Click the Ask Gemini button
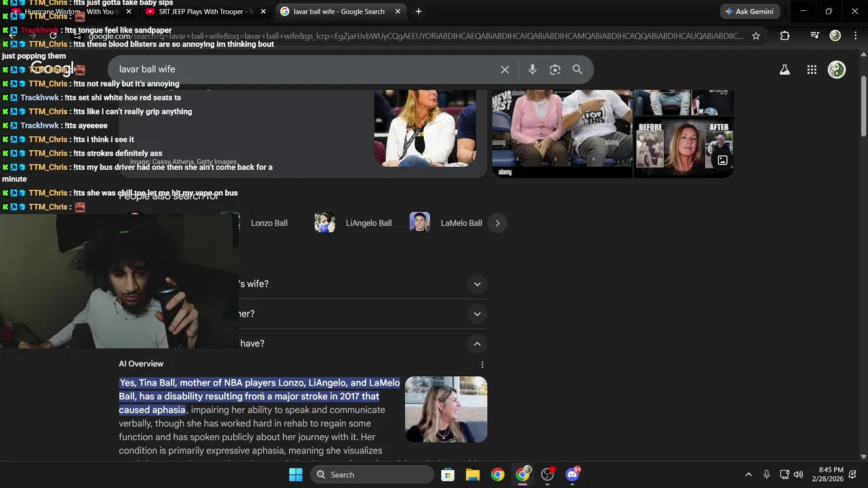868x488 pixels. (749, 12)
